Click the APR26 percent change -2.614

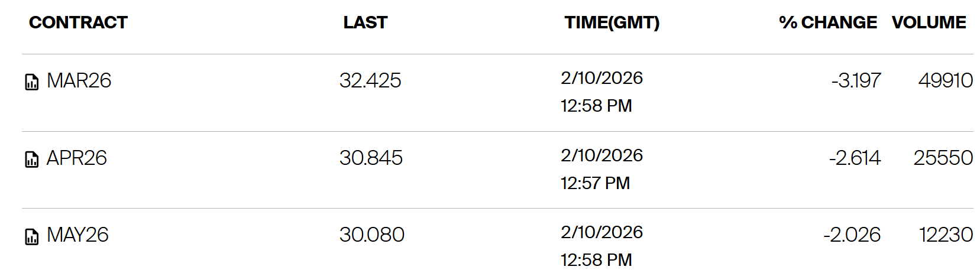[855, 158]
